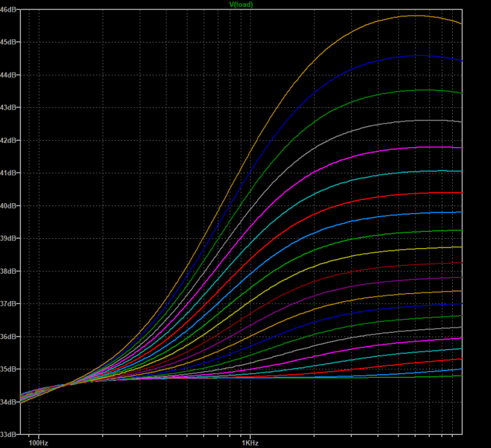This screenshot has height=448, width=491.
Task: Click the 100Hz frequency axis label
Action: [38, 442]
